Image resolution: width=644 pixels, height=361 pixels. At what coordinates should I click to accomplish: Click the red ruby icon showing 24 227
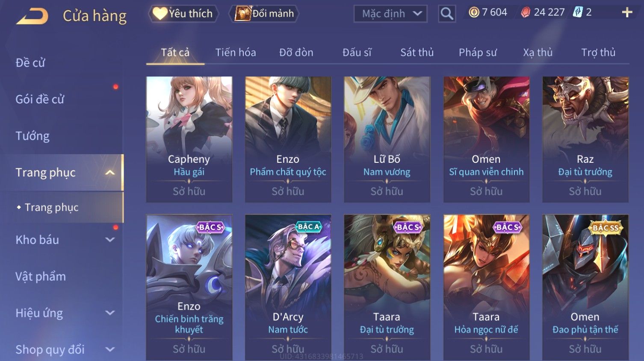[525, 12]
